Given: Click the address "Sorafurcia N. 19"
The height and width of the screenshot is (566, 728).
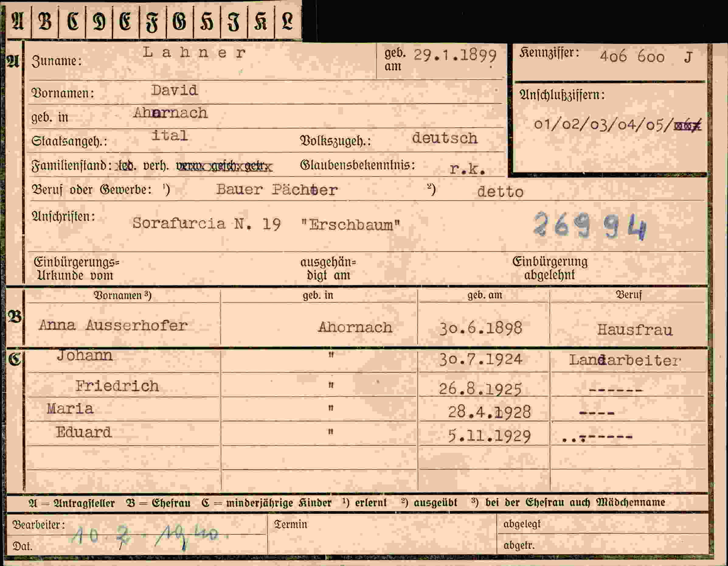Looking at the screenshot, I should [x=206, y=223].
